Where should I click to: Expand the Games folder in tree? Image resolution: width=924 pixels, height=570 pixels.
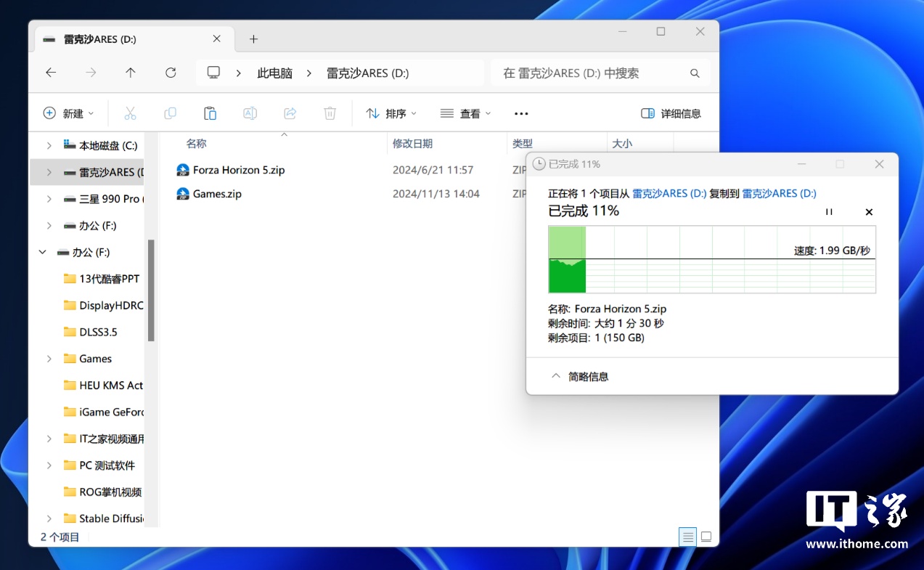click(x=49, y=359)
